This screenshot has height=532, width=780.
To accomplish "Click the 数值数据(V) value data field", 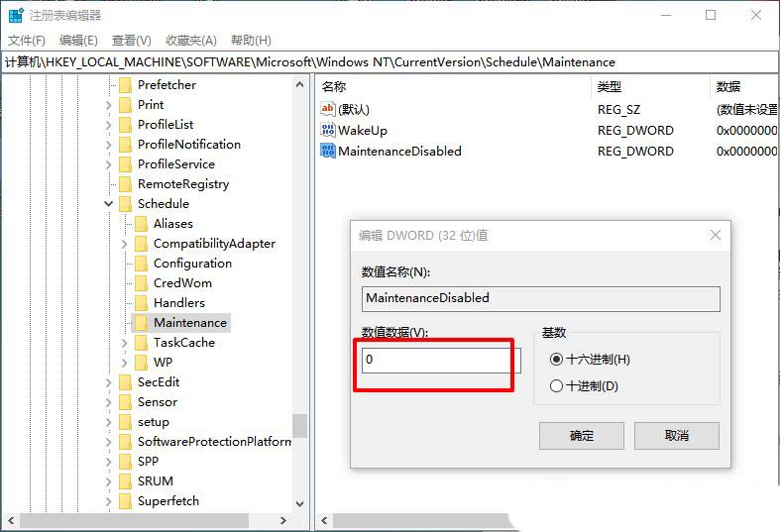I will (441, 360).
